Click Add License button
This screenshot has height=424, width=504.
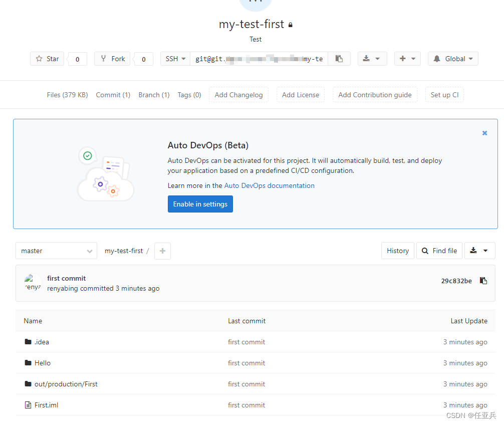tap(301, 95)
